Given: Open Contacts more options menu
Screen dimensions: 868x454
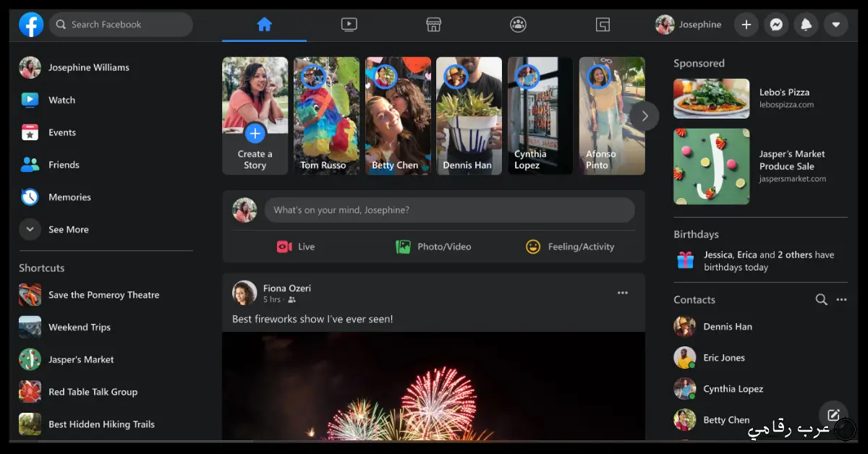Looking at the screenshot, I should pos(841,299).
